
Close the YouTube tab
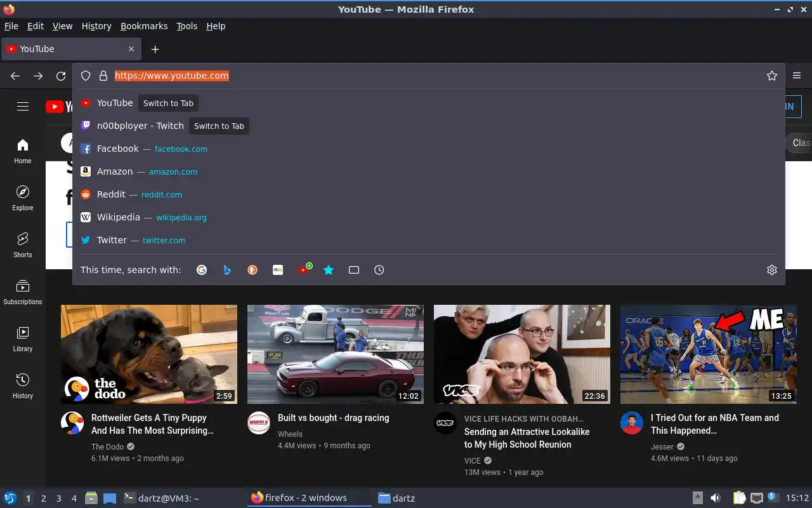click(x=131, y=49)
